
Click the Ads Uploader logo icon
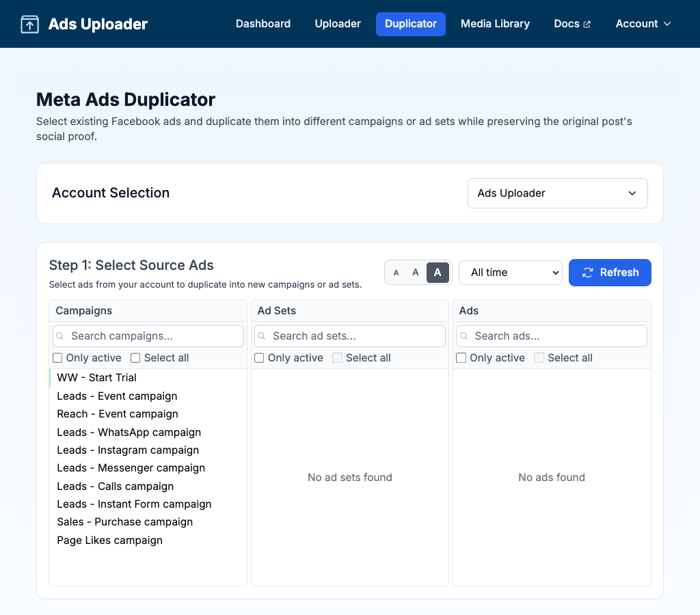[x=29, y=25]
